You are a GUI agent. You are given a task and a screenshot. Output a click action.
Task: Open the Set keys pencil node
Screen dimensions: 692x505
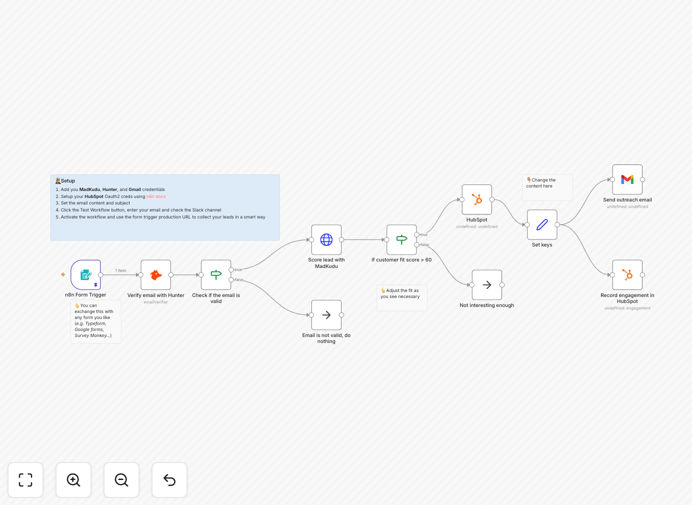coord(542,225)
